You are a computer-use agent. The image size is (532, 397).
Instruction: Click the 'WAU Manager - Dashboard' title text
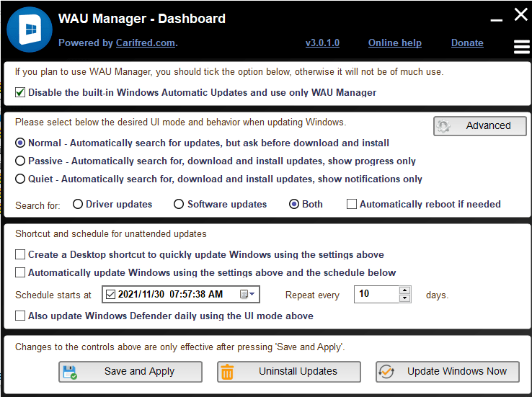142,19
